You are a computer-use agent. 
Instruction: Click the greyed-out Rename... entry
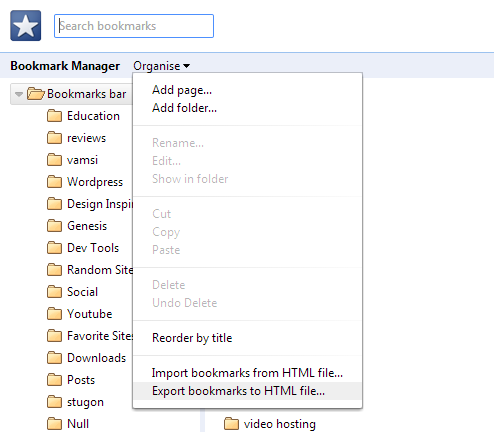click(247, 143)
